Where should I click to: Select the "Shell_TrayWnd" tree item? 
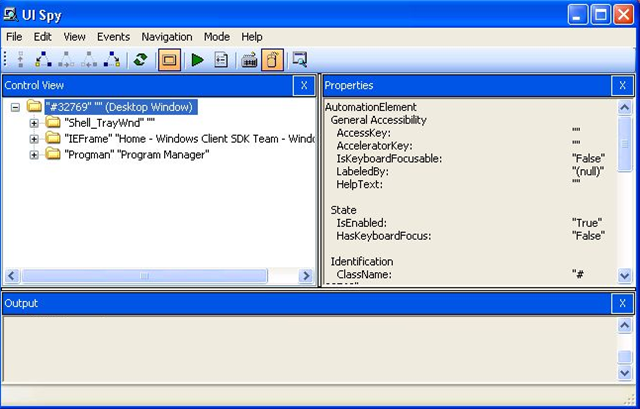(110, 123)
